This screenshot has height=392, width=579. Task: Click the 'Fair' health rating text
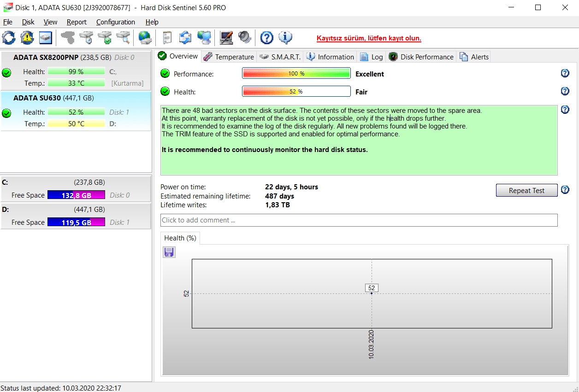[361, 92]
